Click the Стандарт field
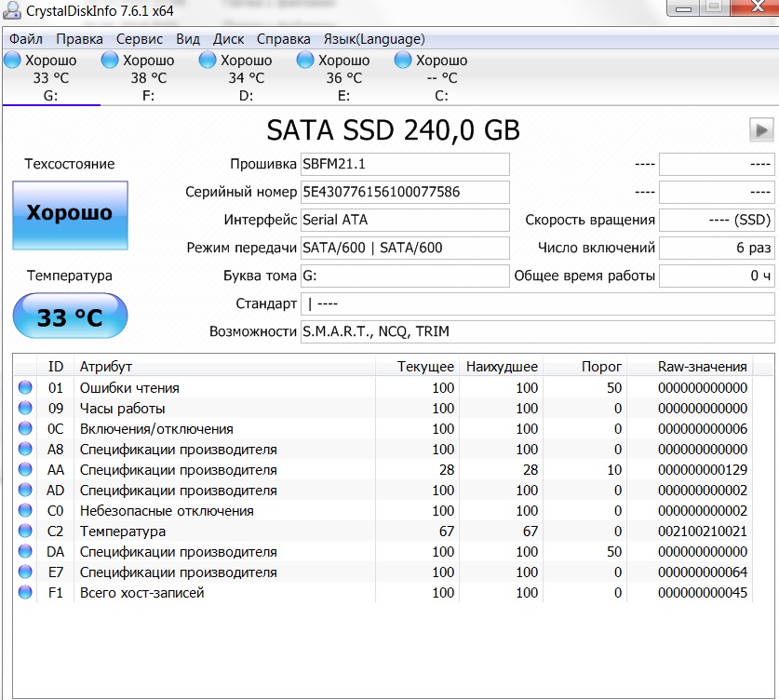 tap(538, 303)
